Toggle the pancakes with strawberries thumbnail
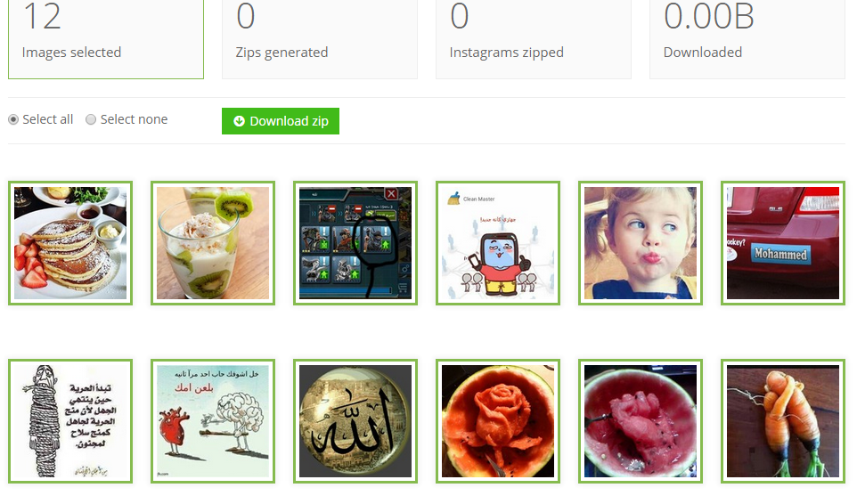 coord(70,243)
